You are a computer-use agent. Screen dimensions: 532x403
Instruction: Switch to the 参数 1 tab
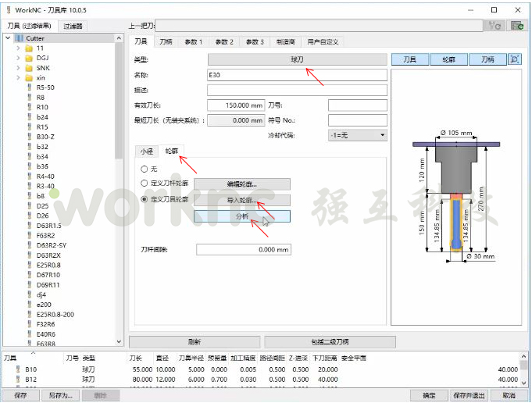(194, 41)
